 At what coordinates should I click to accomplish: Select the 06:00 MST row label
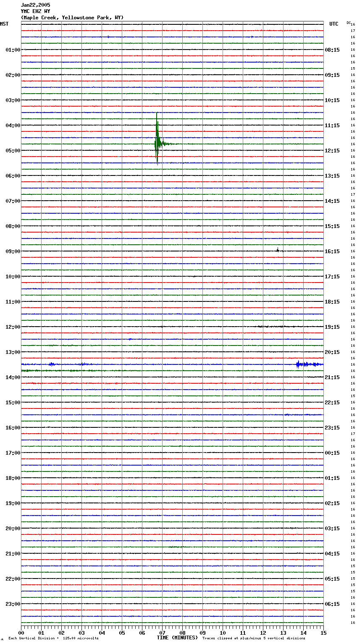[x=13, y=176]
